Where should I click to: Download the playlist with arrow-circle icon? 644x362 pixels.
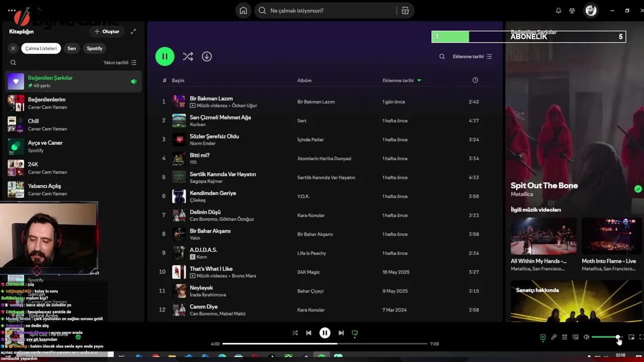(207, 56)
